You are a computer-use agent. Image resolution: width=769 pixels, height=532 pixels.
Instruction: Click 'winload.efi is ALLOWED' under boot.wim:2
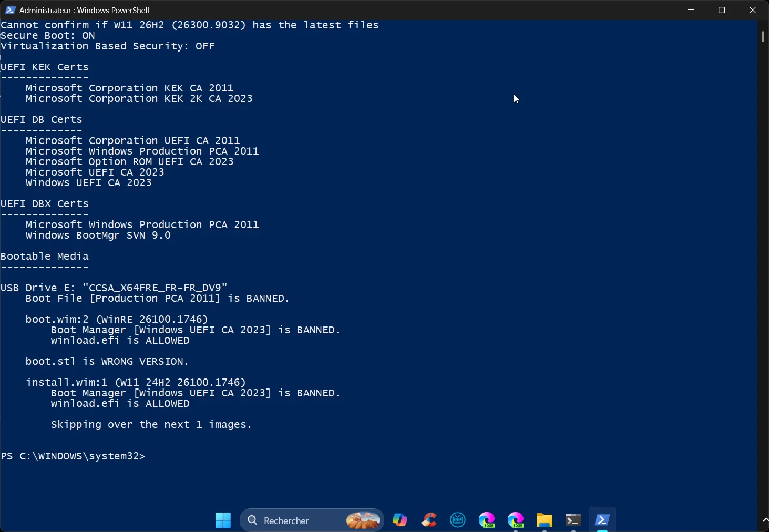coord(120,341)
